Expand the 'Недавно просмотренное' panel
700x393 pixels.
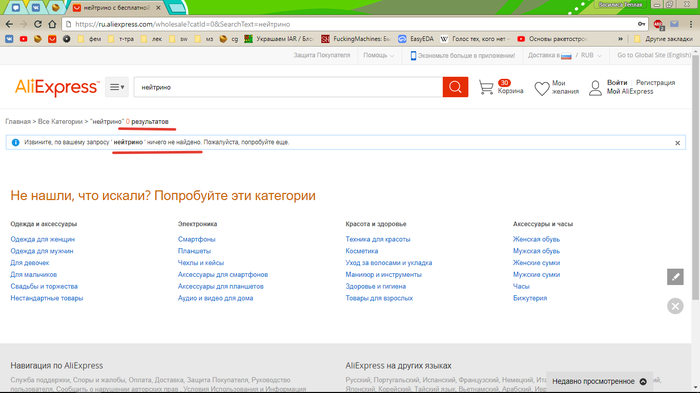pyautogui.click(x=600, y=381)
